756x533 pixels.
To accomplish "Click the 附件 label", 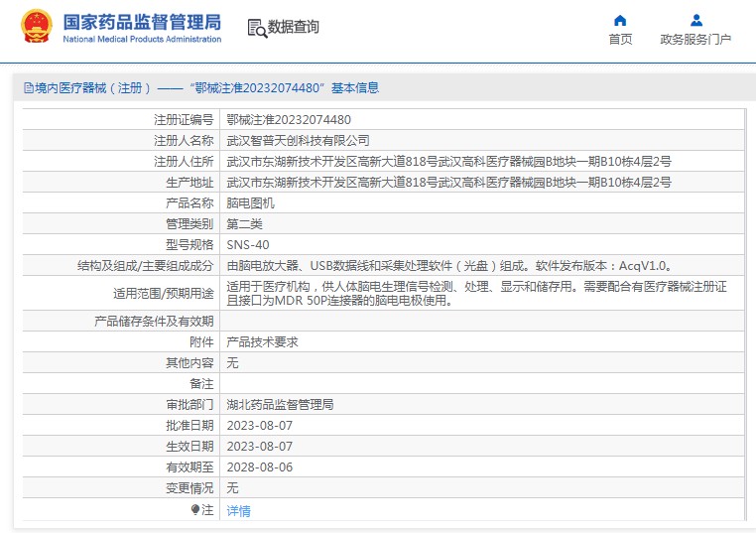I will click(x=201, y=342).
